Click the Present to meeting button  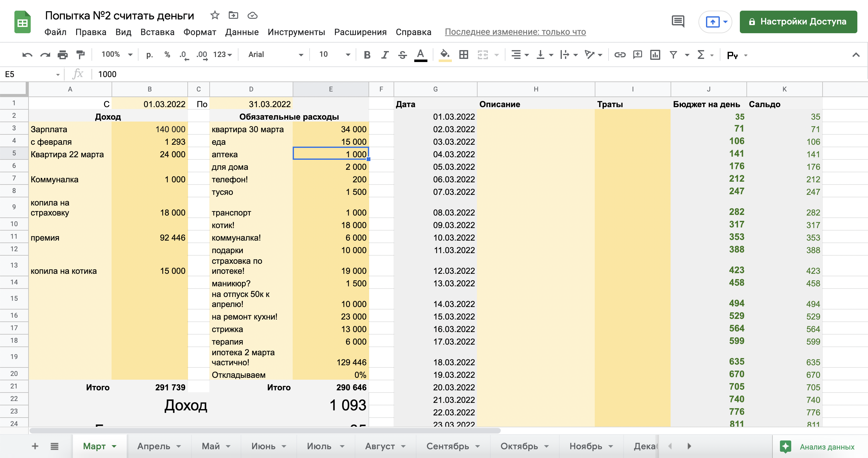tap(715, 22)
